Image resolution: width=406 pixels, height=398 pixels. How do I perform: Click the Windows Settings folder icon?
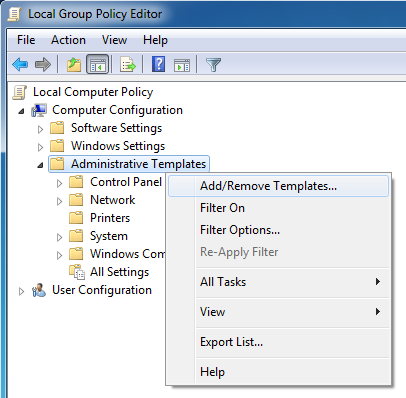[57, 146]
